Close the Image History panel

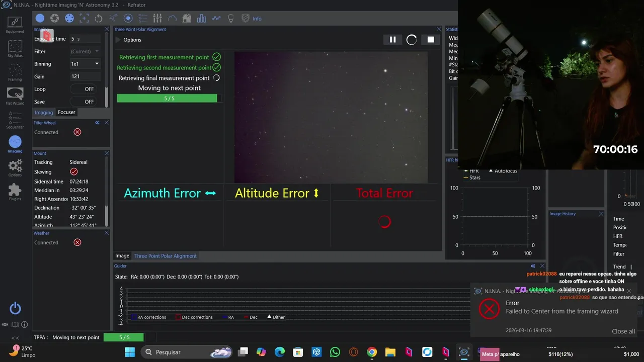coord(601,214)
